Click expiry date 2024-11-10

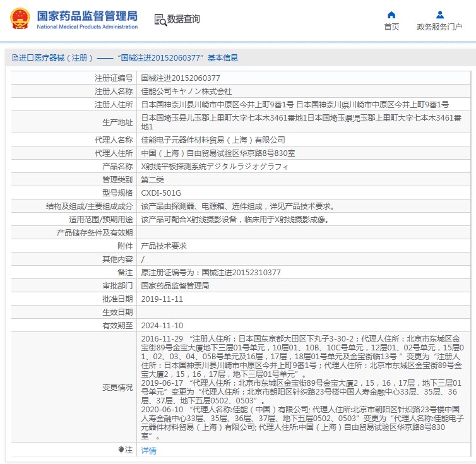click(162, 326)
